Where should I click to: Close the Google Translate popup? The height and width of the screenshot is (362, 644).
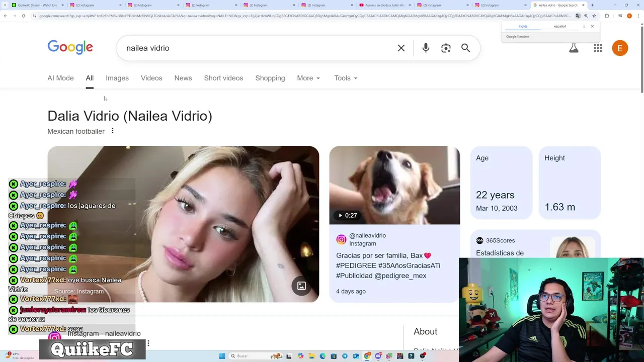pyautogui.click(x=592, y=26)
